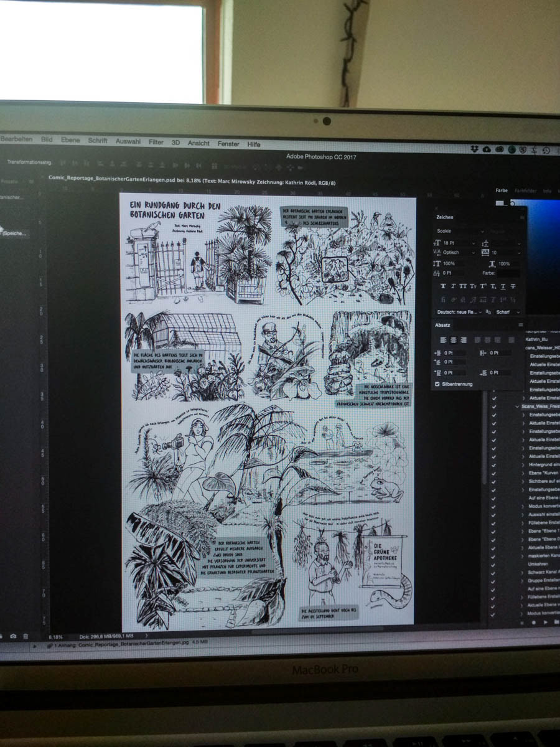Image resolution: width=560 pixels, height=747 pixels.
Task: Toggle All Caps text style
Action: pyautogui.click(x=463, y=286)
